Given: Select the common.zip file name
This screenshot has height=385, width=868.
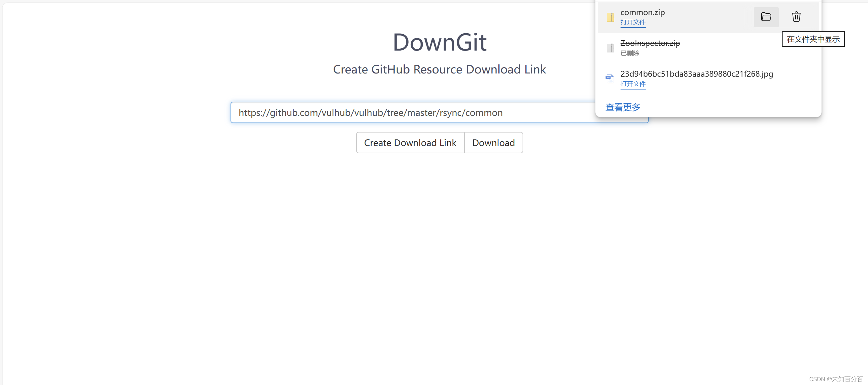Looking at the screenshot, I should [642, 13].
